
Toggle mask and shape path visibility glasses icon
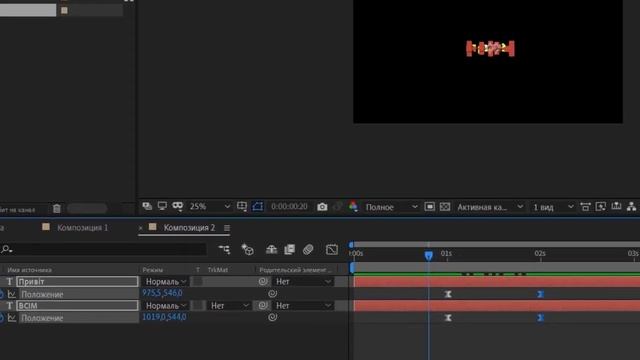tap(178, 207)
